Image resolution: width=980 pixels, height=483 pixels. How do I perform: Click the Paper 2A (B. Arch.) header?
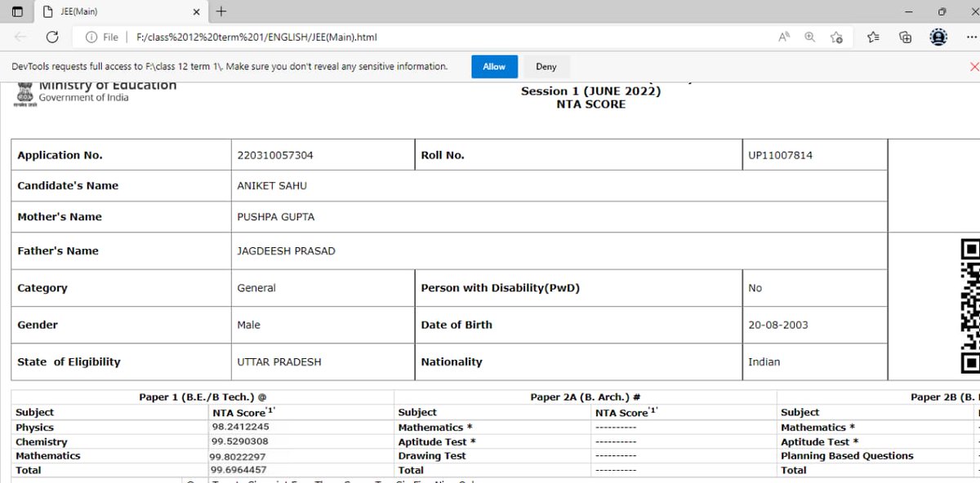point(585,397)
